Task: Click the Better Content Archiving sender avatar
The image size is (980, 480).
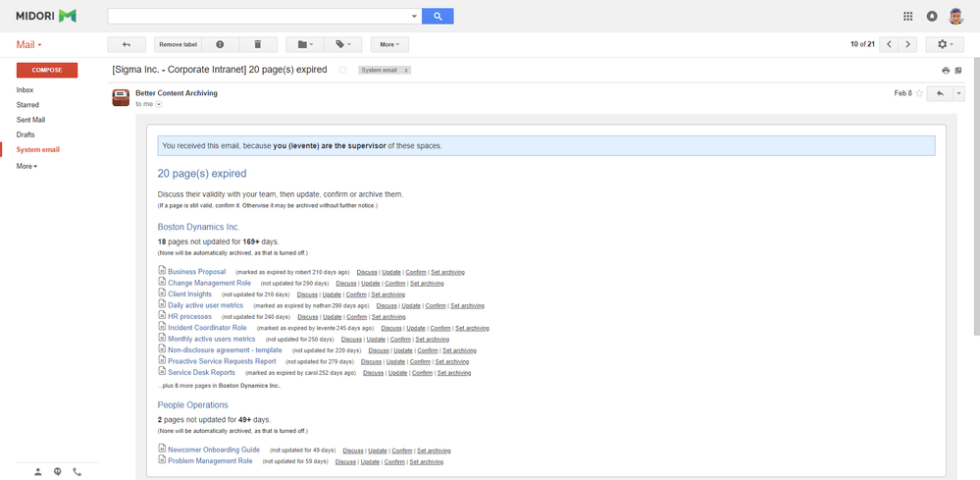Action: coord(121,97)
